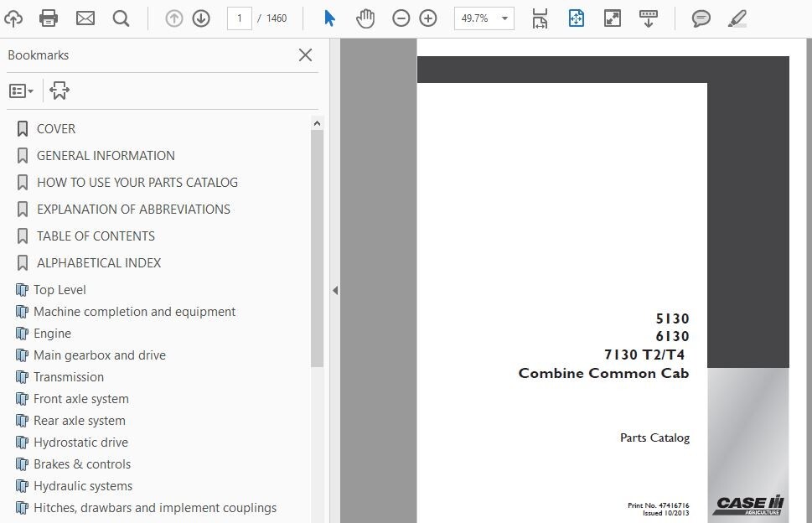Open the bookmarks options list menu
The width and height of the screenshot is (812, 523).
coord(21,91)
